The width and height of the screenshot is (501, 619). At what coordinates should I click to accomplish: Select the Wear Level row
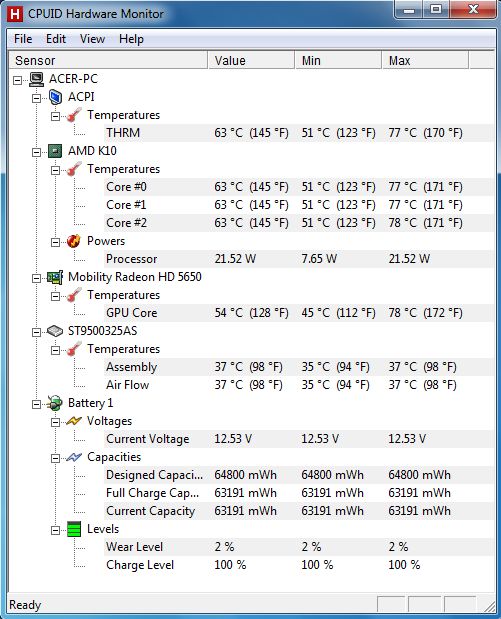pyautogui.click(x=299, y=547)
